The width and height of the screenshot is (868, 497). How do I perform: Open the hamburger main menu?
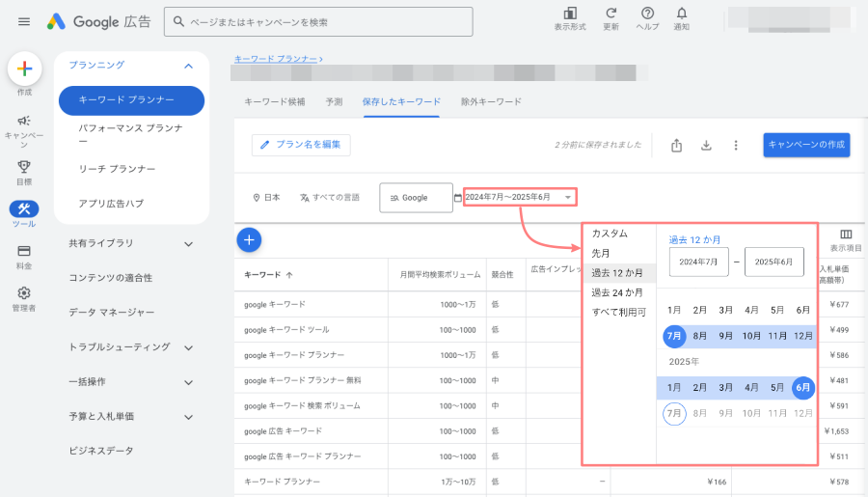pos(24,21)
